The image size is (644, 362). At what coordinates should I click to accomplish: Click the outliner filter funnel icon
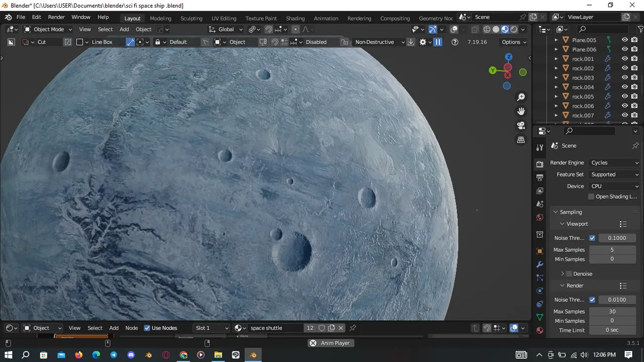[640, 29]
